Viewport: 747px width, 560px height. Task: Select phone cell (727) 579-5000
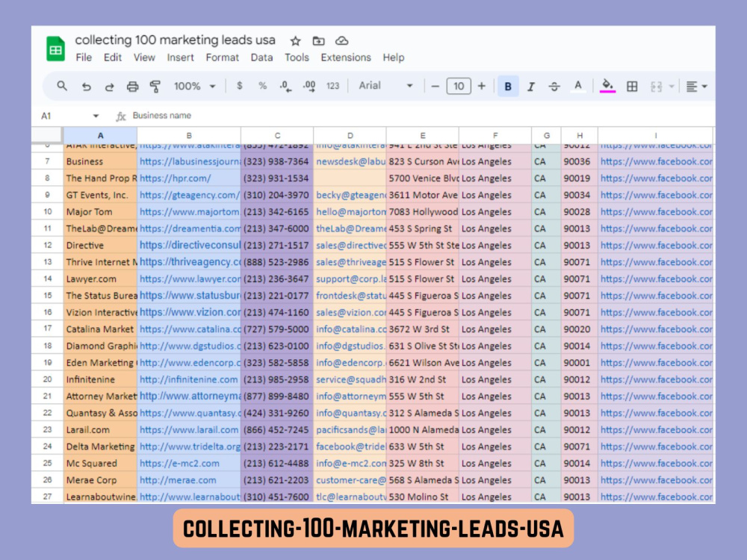(x=277, y=329)
